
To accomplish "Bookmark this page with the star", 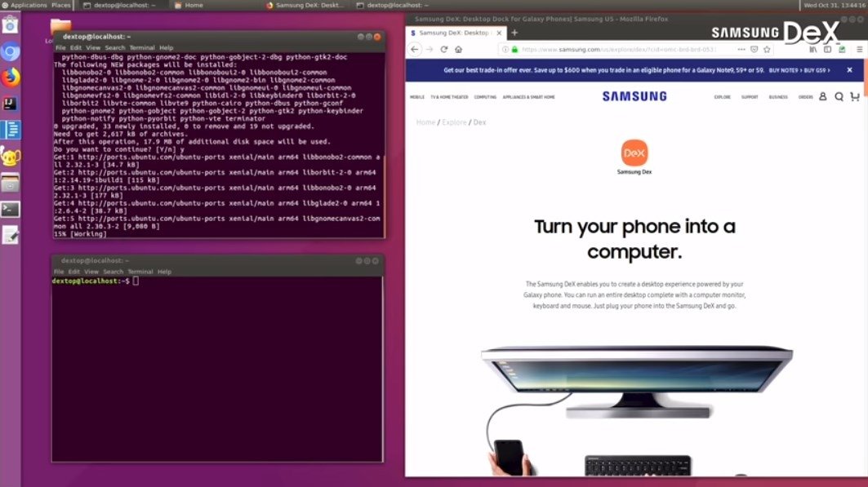I will click(767, 49).
